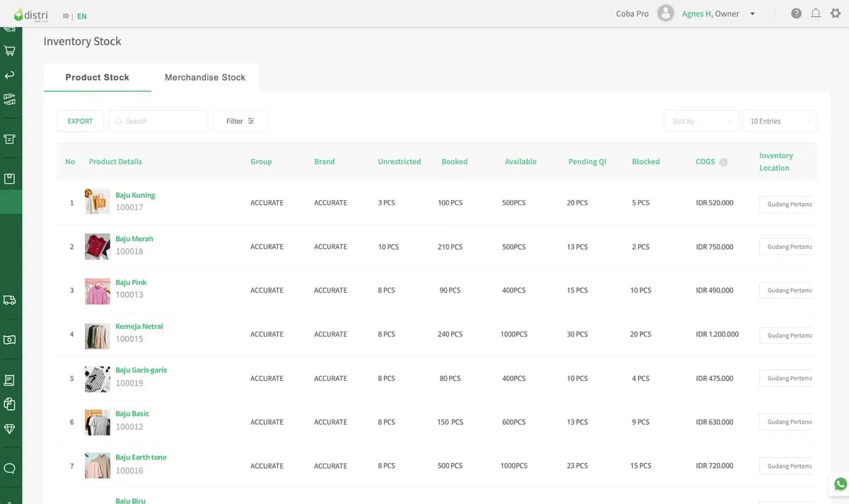The width and height of the screenshot is (849, 504).
Task: Switch to Merchandise Stock tab
Action: coord(205,77)
